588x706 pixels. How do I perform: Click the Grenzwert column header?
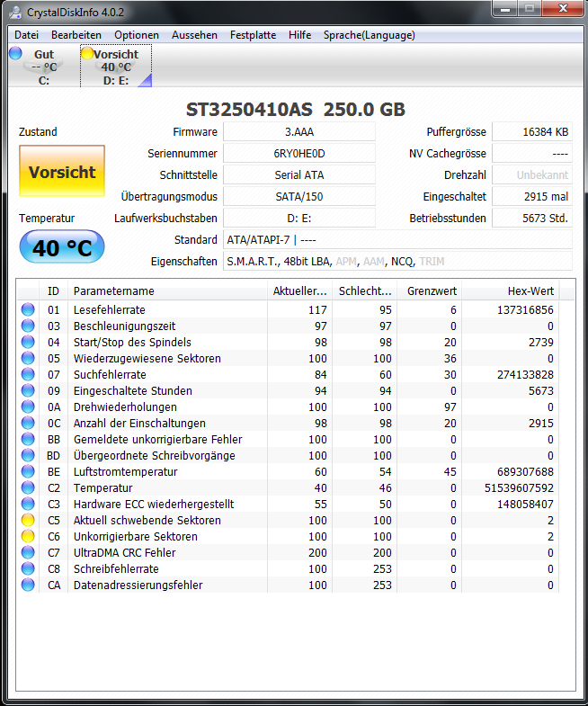430,291
